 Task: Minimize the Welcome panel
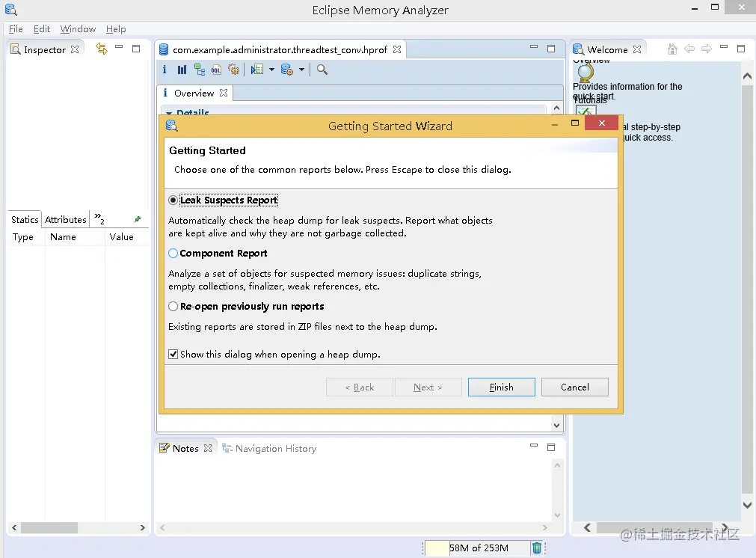tap(724, 47)
